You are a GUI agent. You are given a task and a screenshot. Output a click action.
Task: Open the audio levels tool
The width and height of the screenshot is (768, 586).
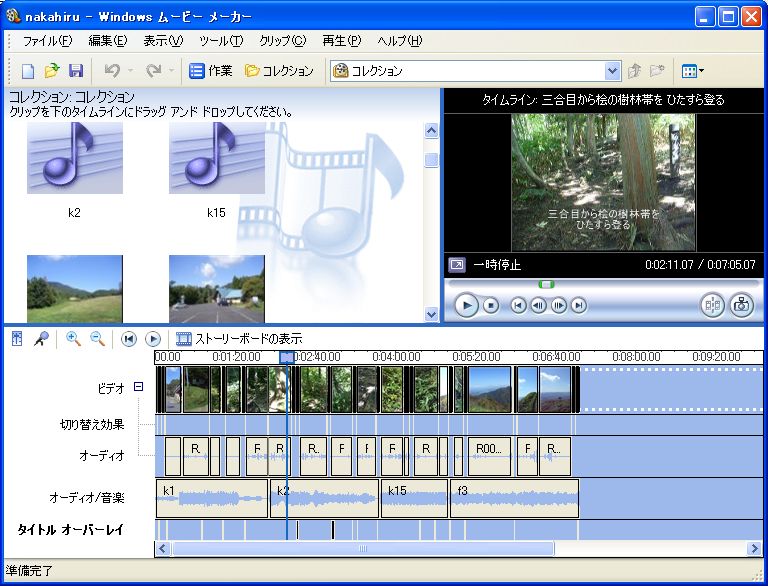17,339
